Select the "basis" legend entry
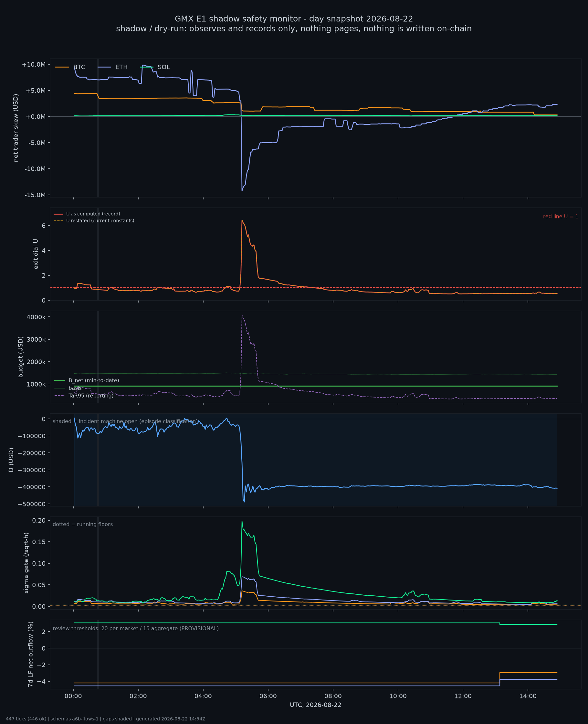Screen dimensions: 588x724 pyautogui.click(x=75, y=388)
